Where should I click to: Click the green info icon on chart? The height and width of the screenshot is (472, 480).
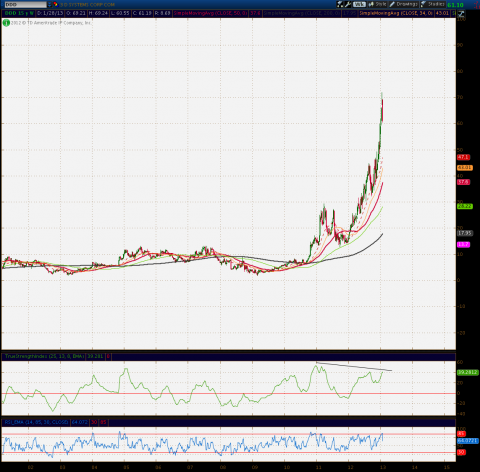6,23
